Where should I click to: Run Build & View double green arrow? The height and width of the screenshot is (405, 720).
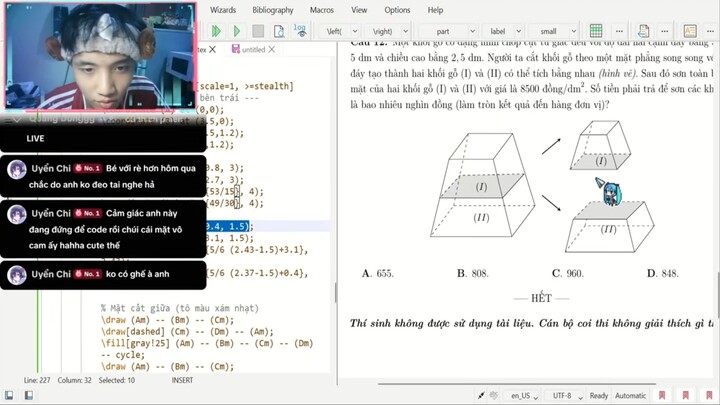(x=216, y=31)
